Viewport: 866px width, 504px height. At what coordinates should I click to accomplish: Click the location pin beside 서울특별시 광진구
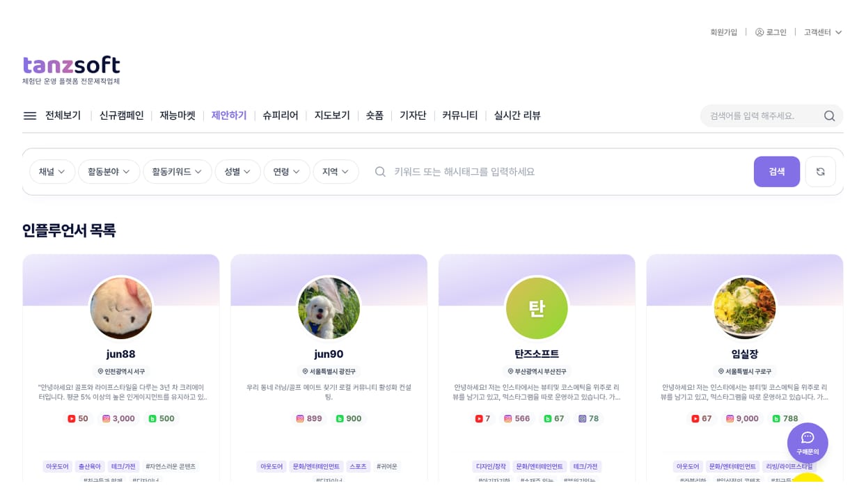305,372
